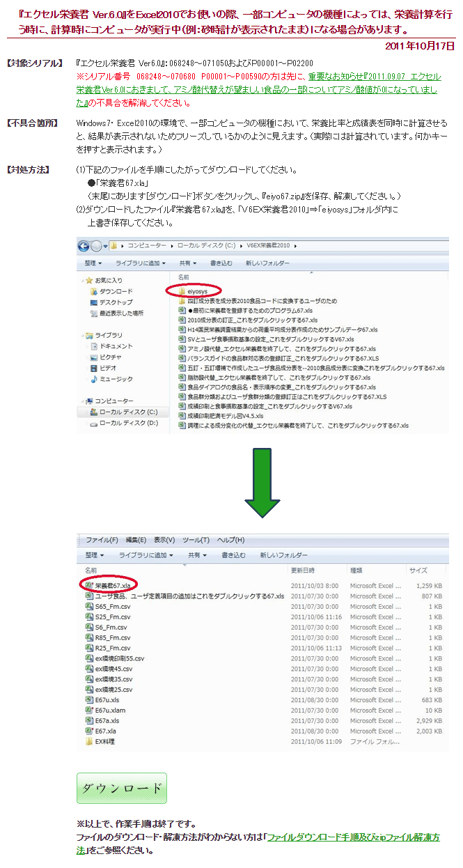
Task: Click the file icon of ex環境印刷55.csv
Action: 89,658
